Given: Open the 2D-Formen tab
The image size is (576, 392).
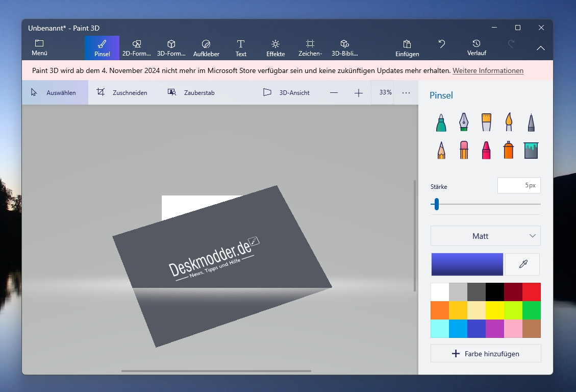Looking at the screenshot, I should [137, 48].
